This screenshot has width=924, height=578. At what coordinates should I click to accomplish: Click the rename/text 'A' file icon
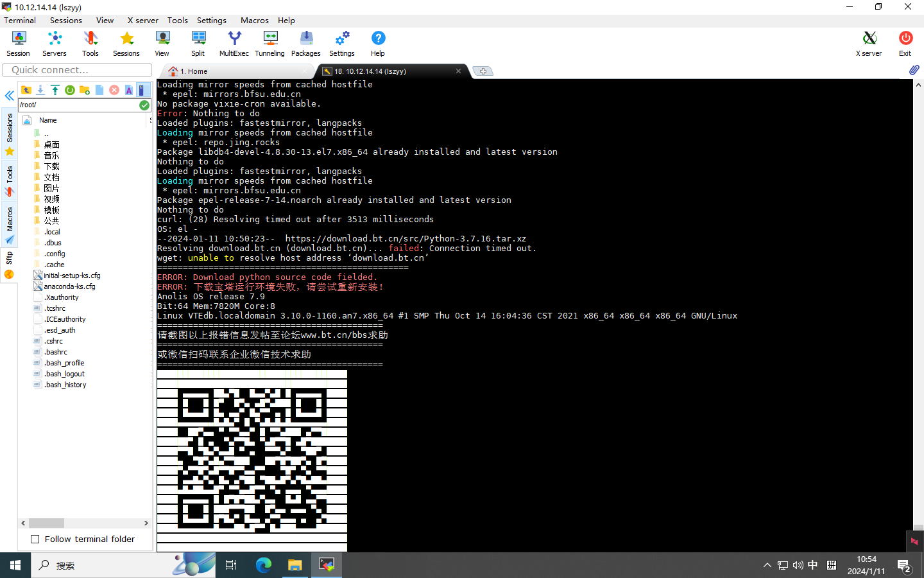tap(129, 90)
